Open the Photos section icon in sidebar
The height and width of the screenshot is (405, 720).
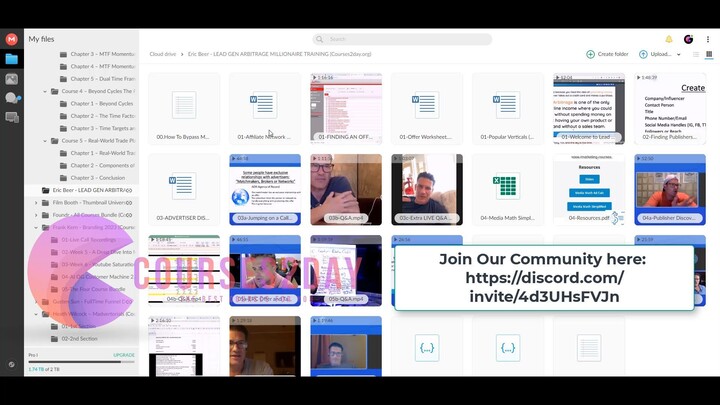pyautogui.click(x=12, y=78)
